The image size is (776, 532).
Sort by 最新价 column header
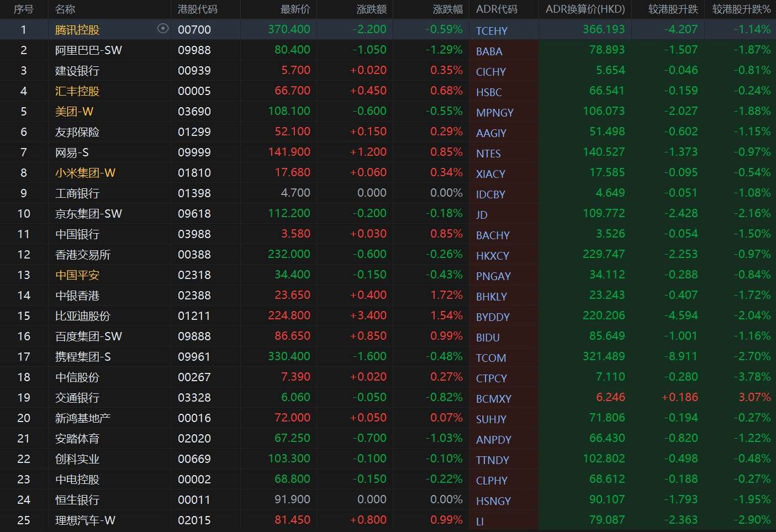295,9
